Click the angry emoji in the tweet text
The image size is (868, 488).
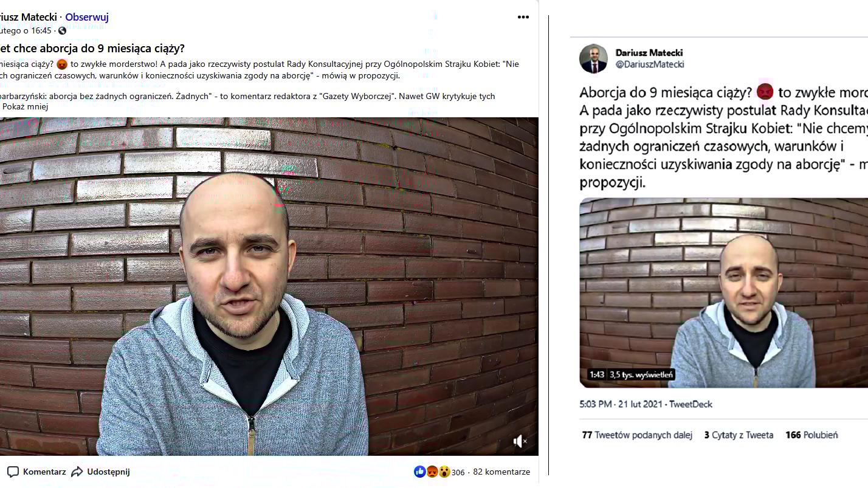(x=765, y=92)
